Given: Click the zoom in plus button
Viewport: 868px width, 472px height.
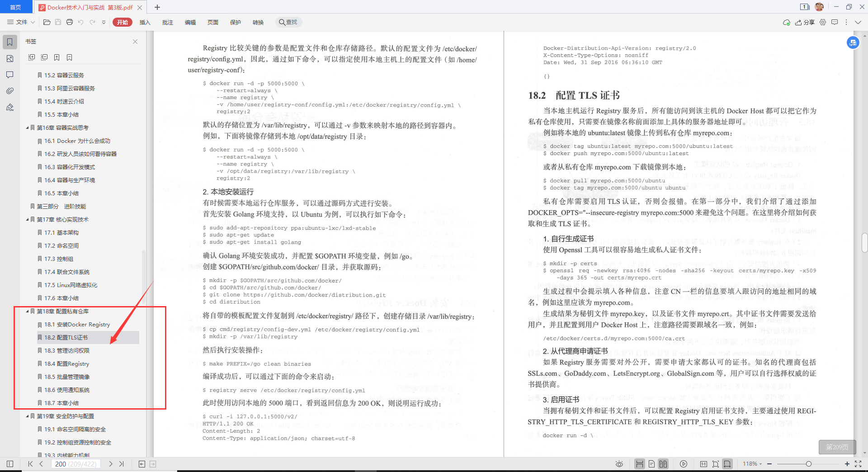Looking at the screenshot, I should [x=847, y=464].
